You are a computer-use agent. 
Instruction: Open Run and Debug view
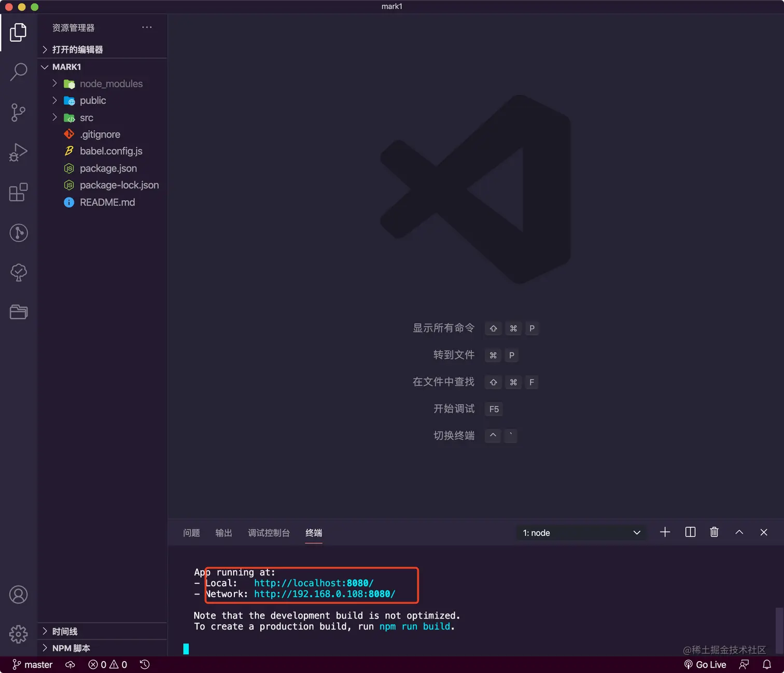coord(18,152)
